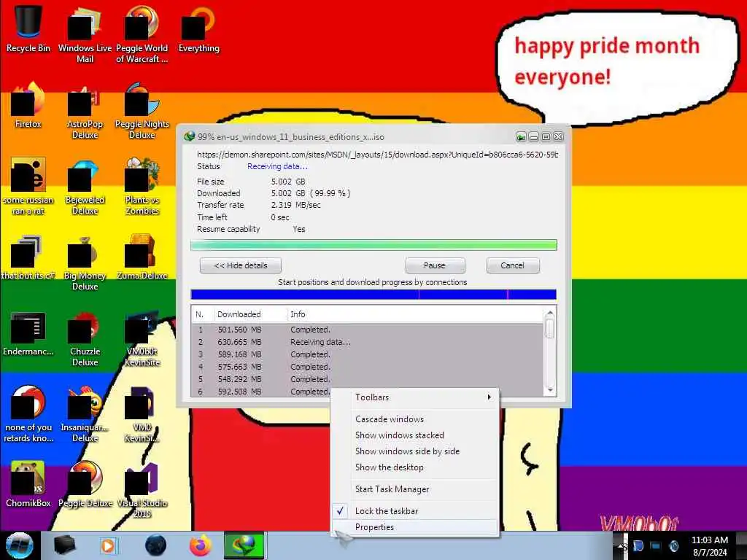The width and height of the screenshot is (747, 560).
Task: Select connection row with 575.663 MB
Action: (367, 367)
